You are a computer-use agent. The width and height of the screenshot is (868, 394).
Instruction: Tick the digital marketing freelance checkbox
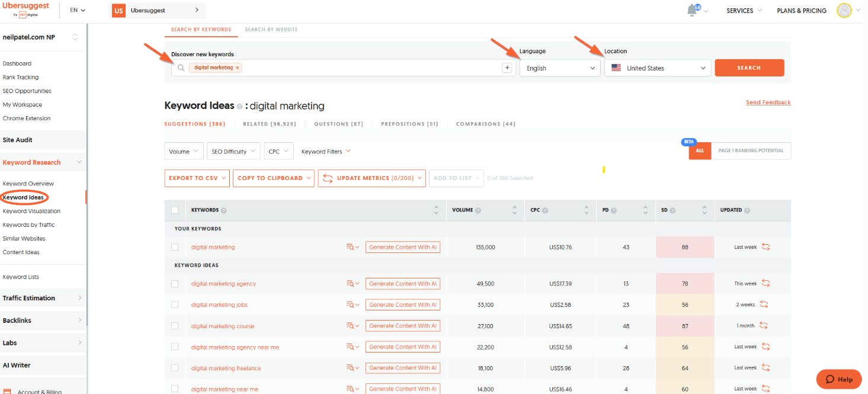tap(175, 368)
